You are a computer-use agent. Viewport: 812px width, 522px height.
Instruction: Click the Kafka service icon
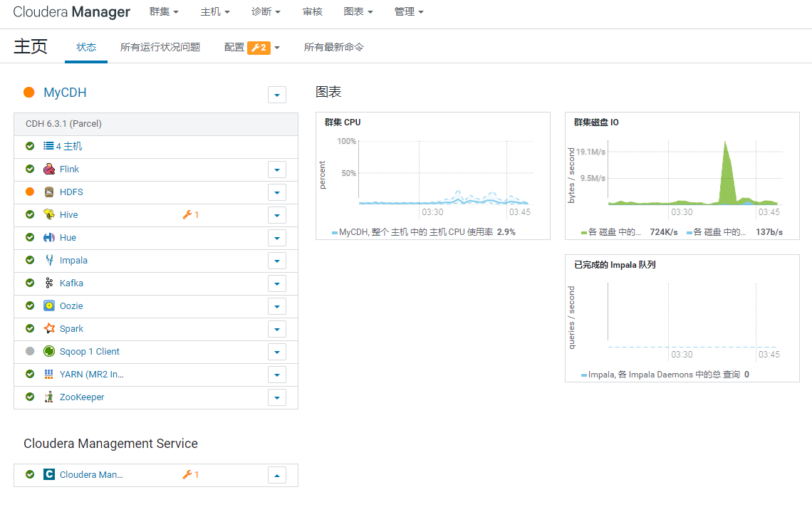click(49, 283)
